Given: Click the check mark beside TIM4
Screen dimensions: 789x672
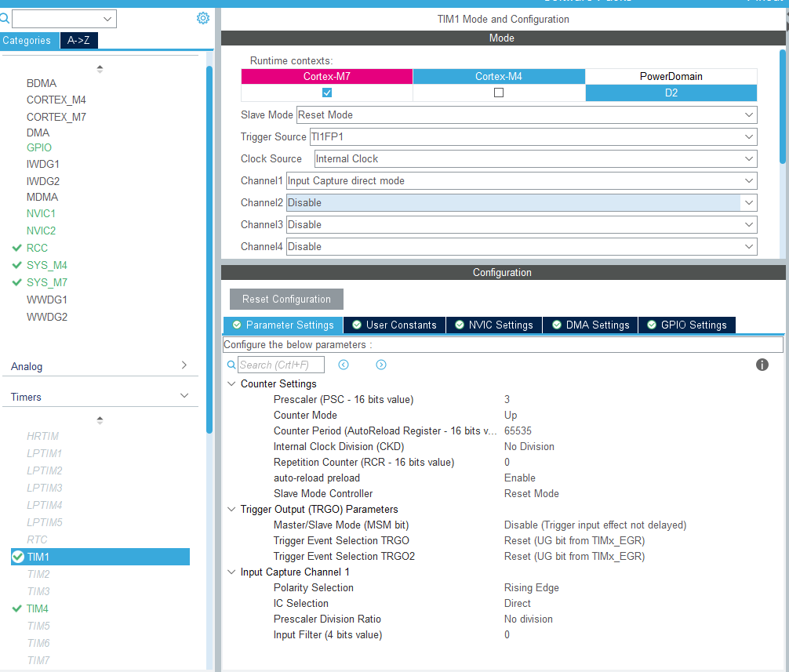Looking at the screenshot, I should 16,608.
